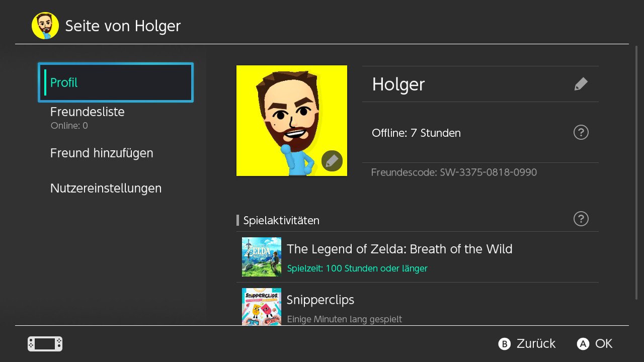This screenshot has width=644, height=362.
Task: Click the Freundescode SW-3375-0818-0990 text
Action: (454, 172)
